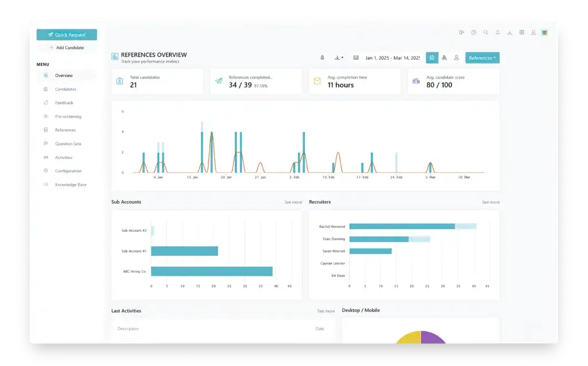
Task: Click the help question-mark icon top right
Action: point(473,33)
